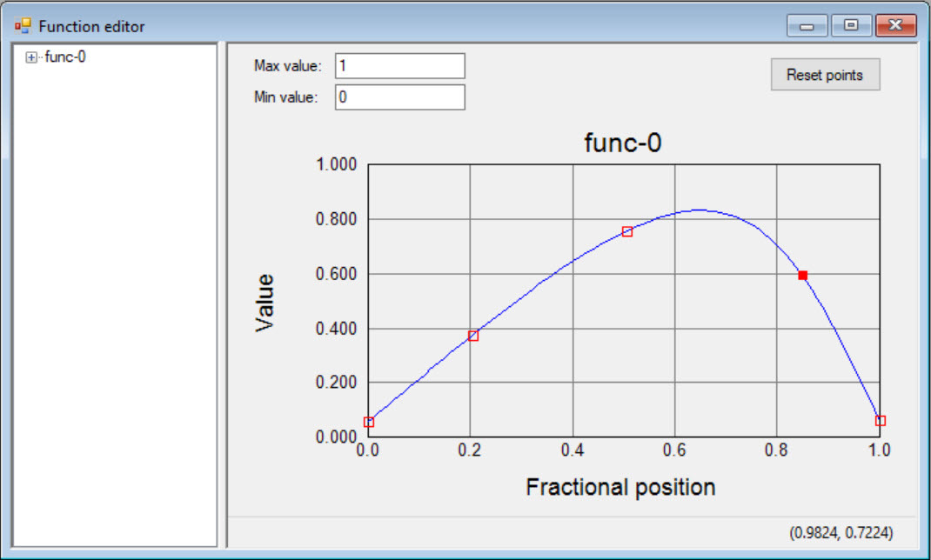Click the Fractional position axis label
The height and width of the screenshot is (560, 931).
point(620,487)
